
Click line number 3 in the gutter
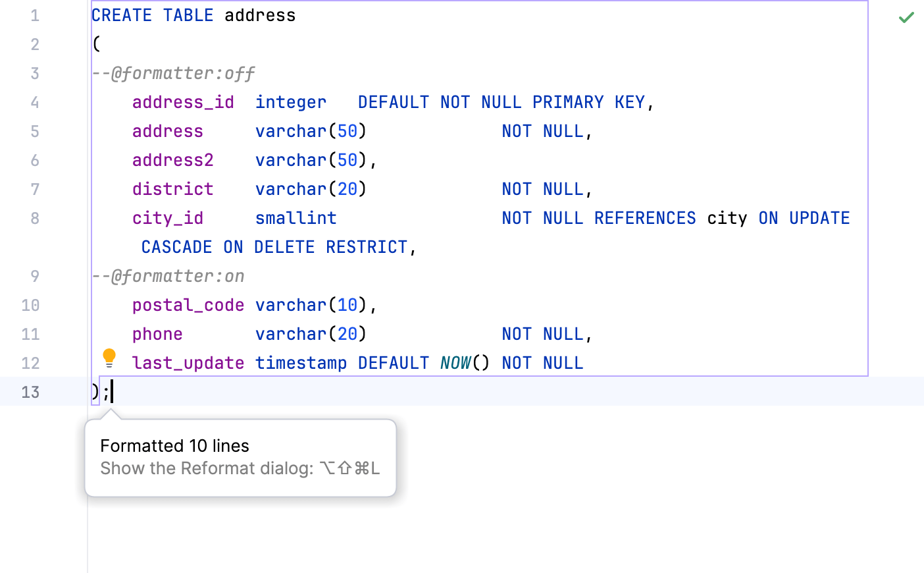(35, 73)
